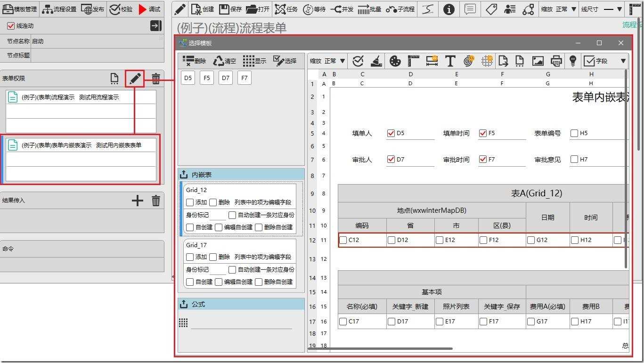
Task: Toggle the 线连动 checkbox
Action: point(11,26)
